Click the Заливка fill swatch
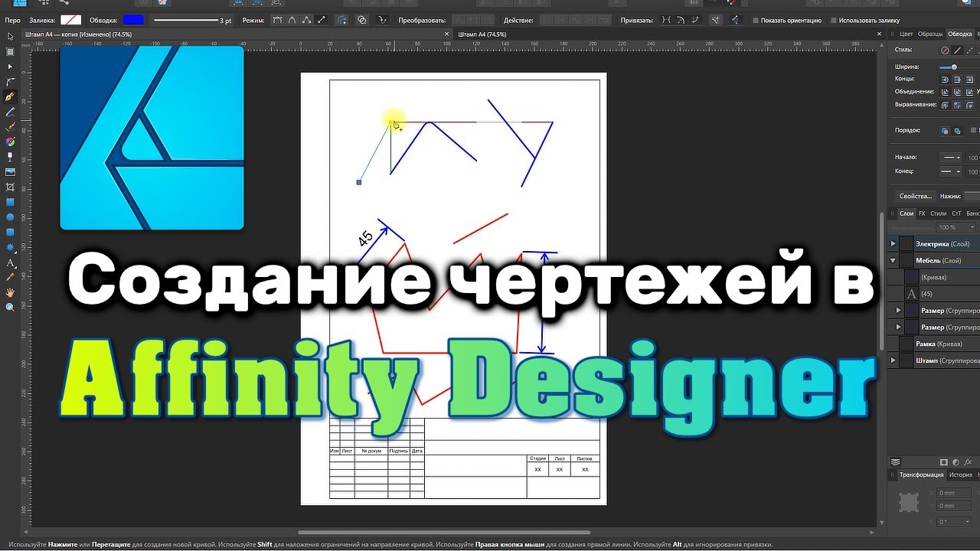Image resolution: width=980 pixels, height=551 pixels. coord(71,20)
